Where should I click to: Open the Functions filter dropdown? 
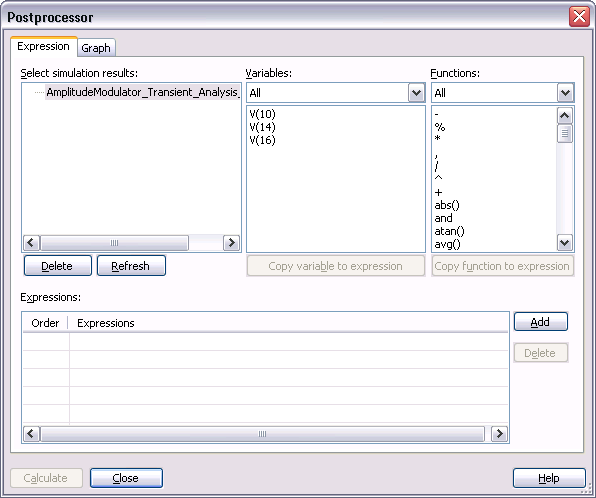[565, 93]
